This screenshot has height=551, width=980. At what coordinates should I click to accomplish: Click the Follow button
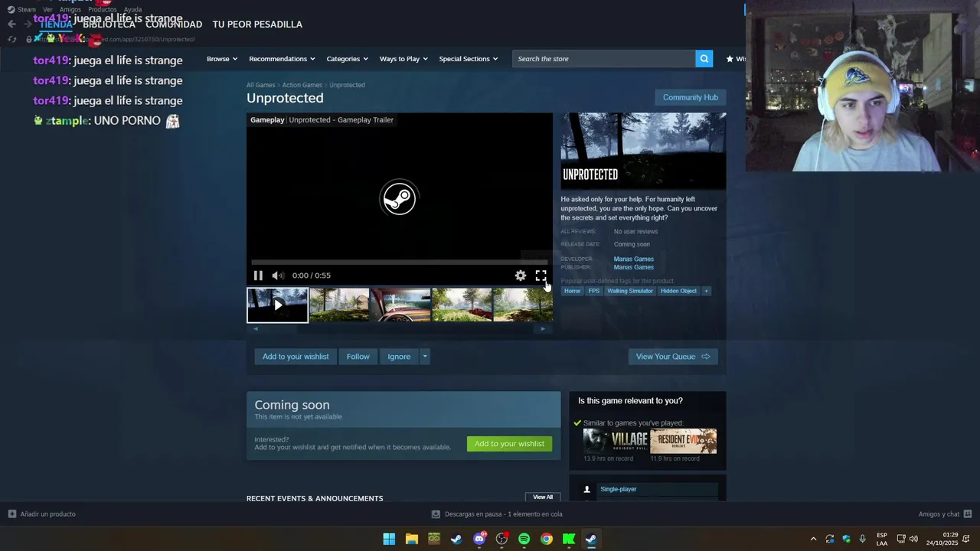pyautogui.click(x=358, y=357)
